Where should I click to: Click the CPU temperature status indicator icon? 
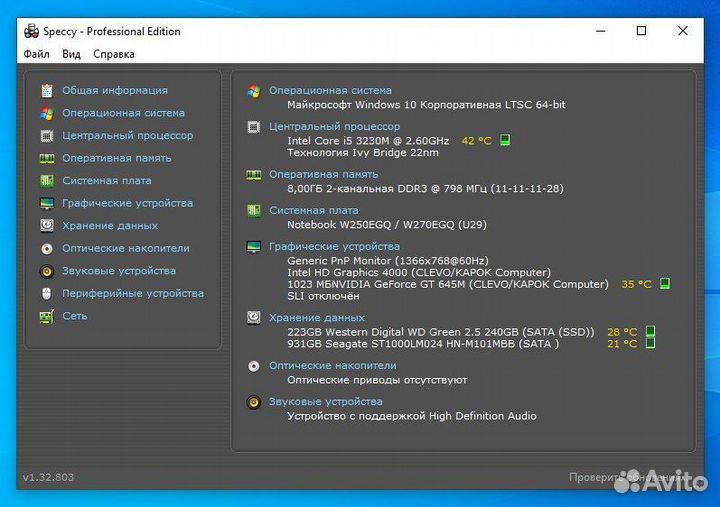(x=505, y=140)
